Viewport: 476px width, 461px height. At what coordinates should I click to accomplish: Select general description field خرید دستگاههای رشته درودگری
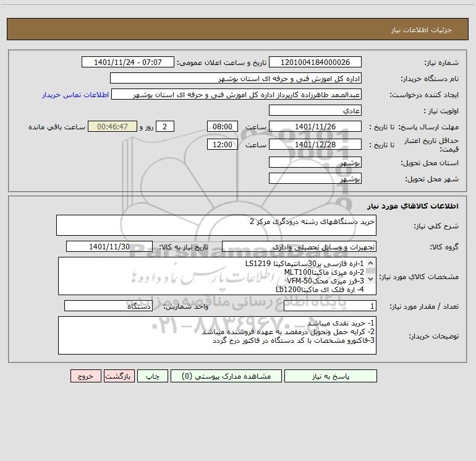coord(216,225)
